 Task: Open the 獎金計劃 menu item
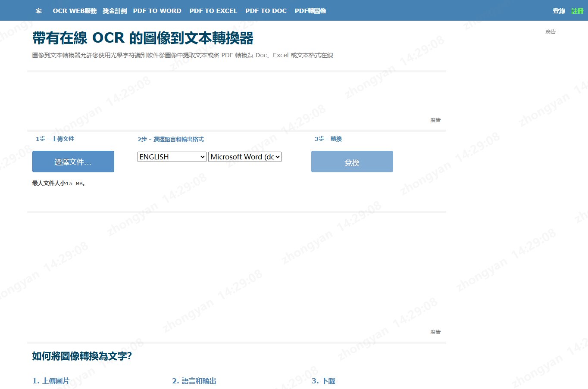pyautogui.click(x=115, y=11)
